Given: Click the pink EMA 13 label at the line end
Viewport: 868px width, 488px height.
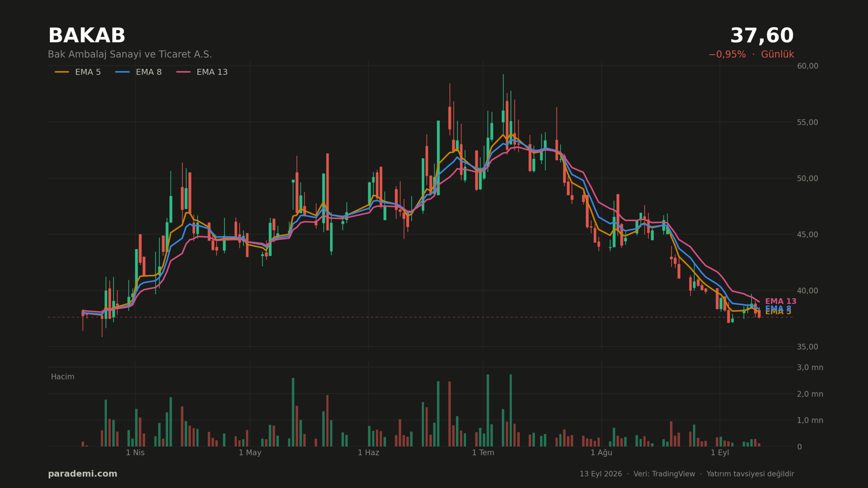Looking at the screenshot, I should pos(781,301).
